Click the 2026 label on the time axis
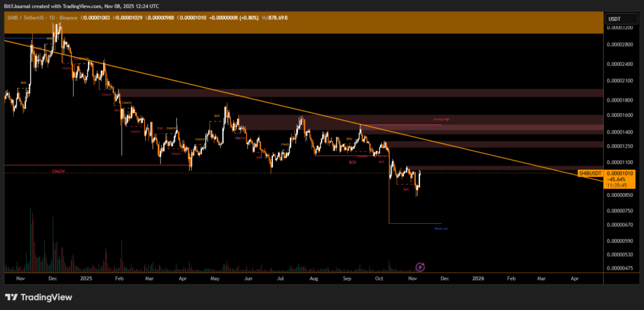This screenshot has height=310, width=644. [x=478, y=277]
